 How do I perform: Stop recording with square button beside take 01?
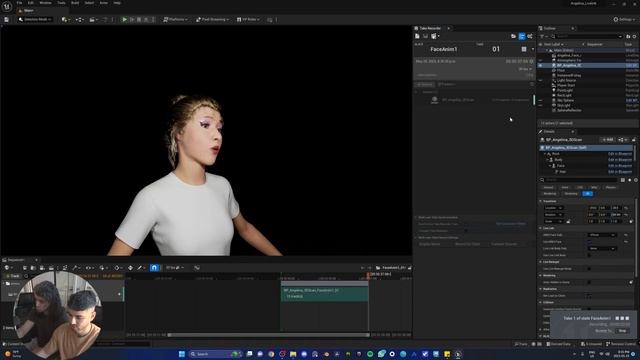pos(524,49)
